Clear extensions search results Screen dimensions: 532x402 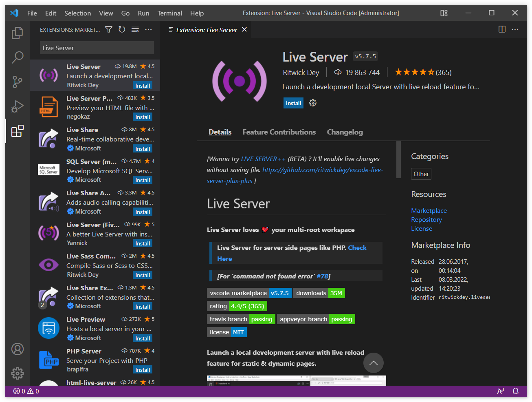(135, 29)
